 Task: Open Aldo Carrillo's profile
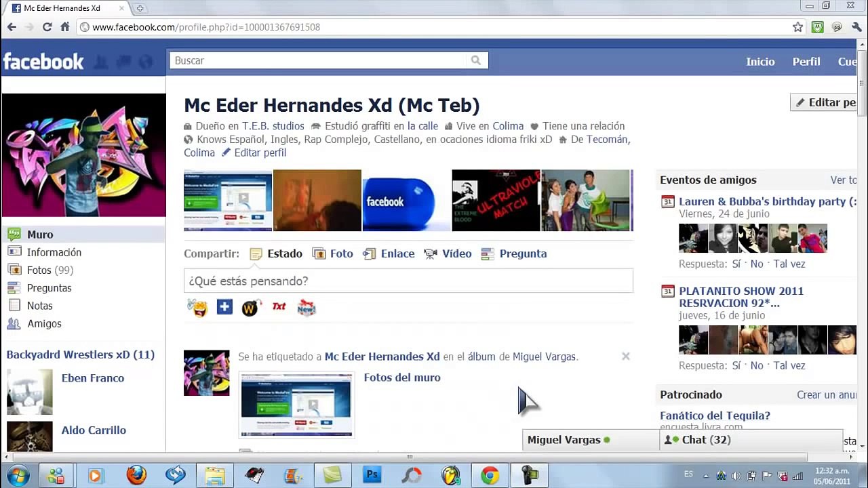tap(94, 430)
